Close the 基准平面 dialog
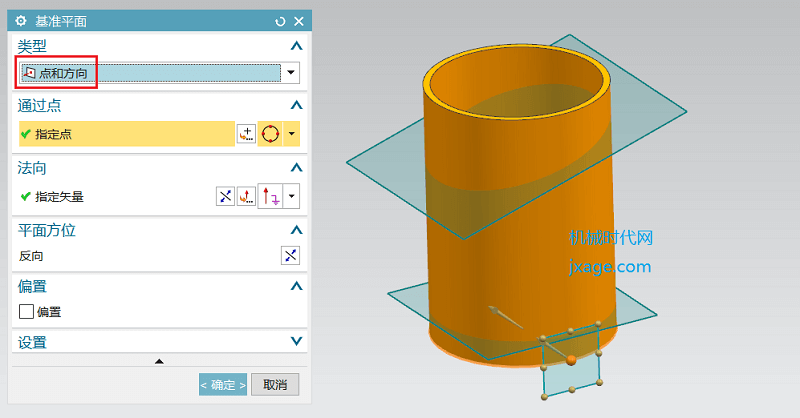This screenshot has width=800, height=418. (299, 21)
